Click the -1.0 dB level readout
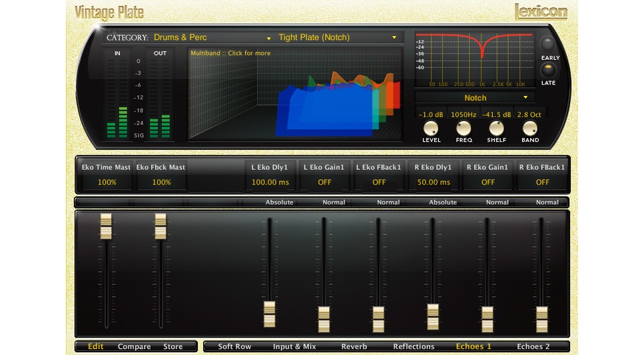The image size is (644, 355). [x=430, y=115]
